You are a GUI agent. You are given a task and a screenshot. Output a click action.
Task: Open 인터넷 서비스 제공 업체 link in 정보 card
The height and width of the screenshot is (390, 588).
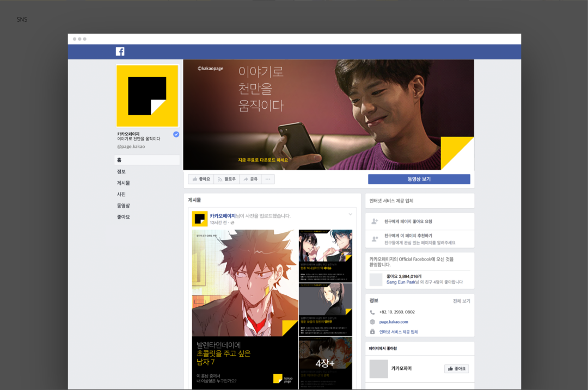point(398,332)
